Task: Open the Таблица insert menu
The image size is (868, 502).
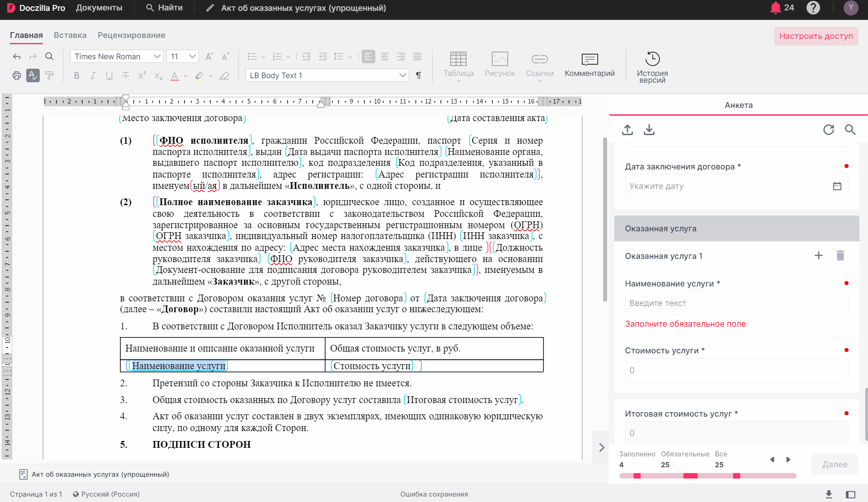Action: tap(458, 66)
